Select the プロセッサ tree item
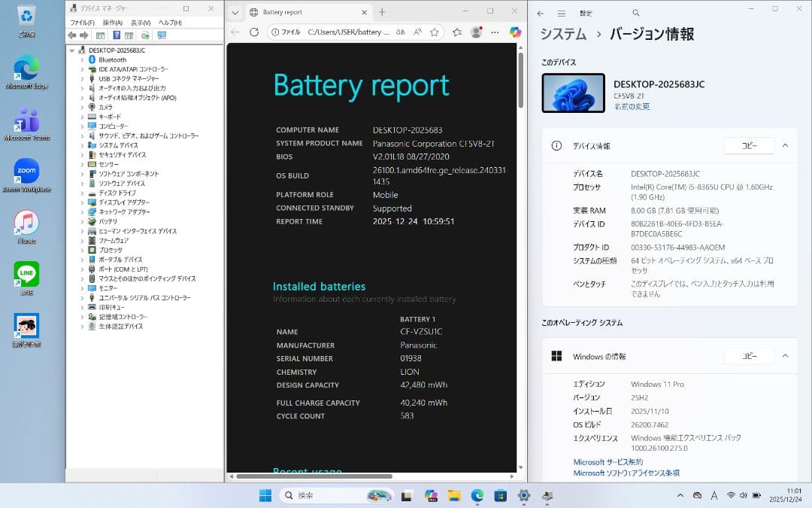The width and height of the screenshot is (812, 508). point(111,250)
